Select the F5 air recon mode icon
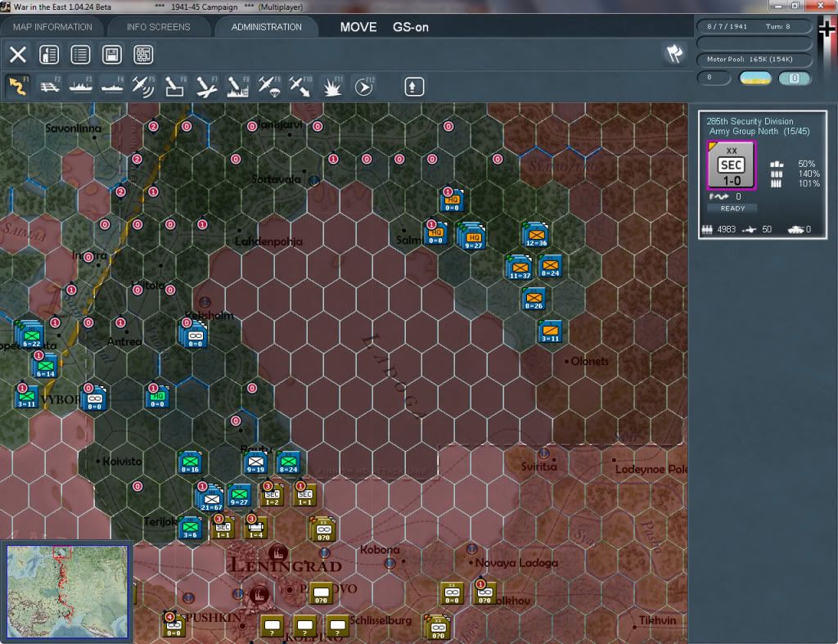 coord(143,87)
